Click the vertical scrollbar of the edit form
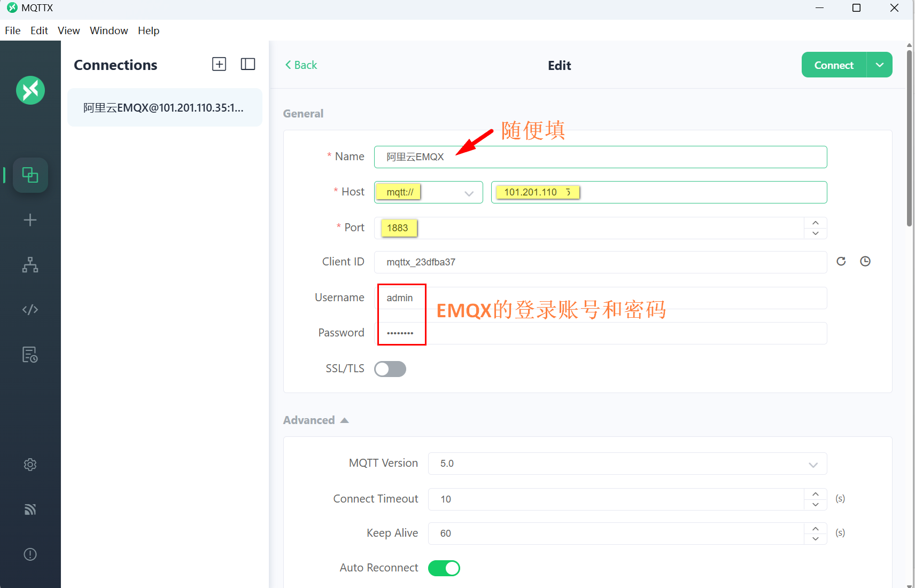Image resolution: width=915 pixels, height=588 pixels. pyautogui.click(x=909, y=138)
